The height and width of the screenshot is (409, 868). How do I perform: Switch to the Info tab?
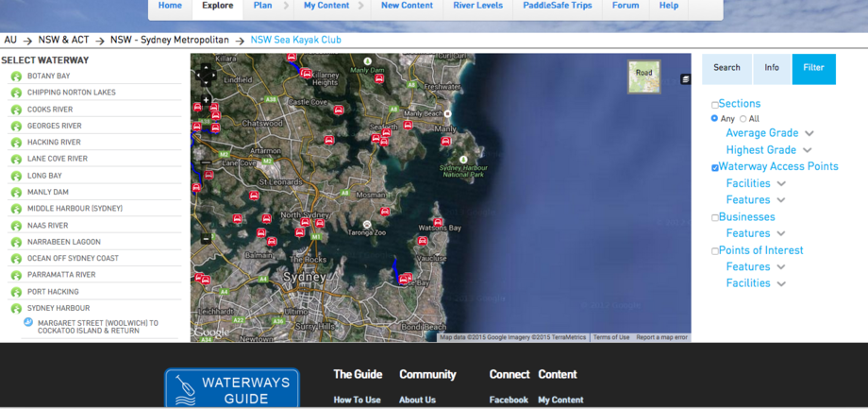pyautogui.click(x=772, y=69)
